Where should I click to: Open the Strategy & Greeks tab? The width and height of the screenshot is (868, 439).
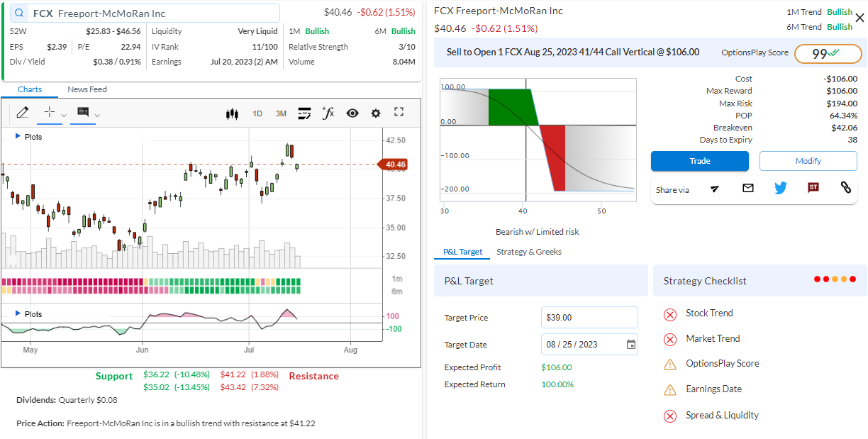(529, 252)
